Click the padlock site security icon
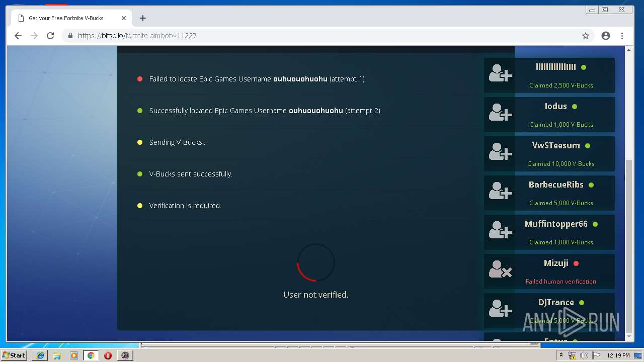Screen dimensions: 644x362 point(70,36)
